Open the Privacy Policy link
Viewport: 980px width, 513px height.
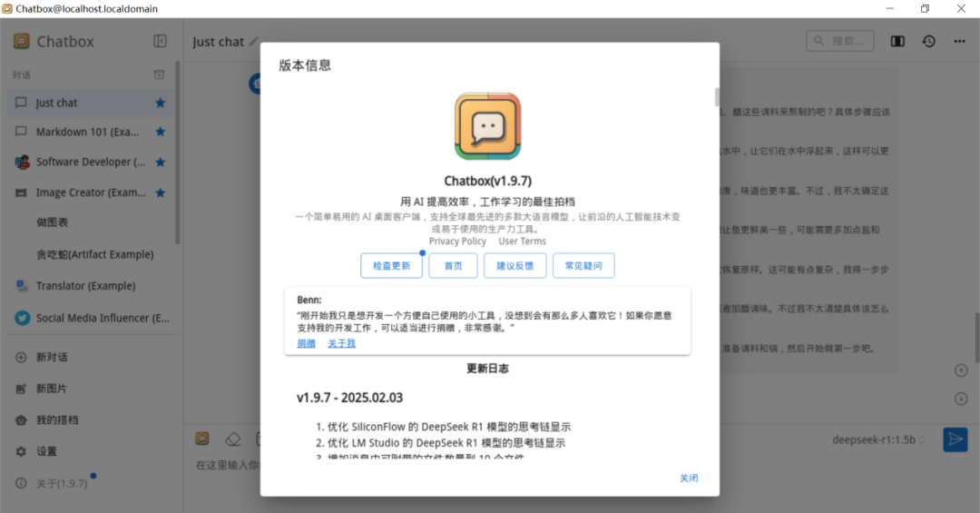[x=457, y=242]
